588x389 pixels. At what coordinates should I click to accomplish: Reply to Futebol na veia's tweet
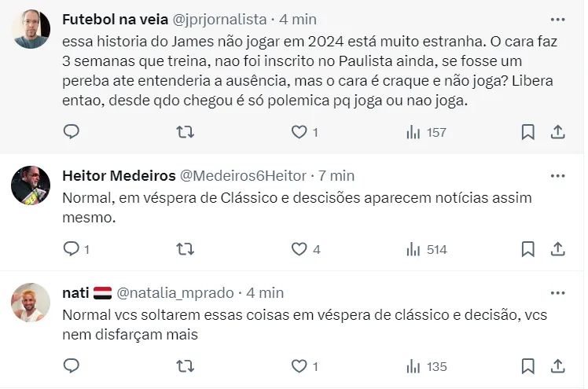(x=71, y=132)
